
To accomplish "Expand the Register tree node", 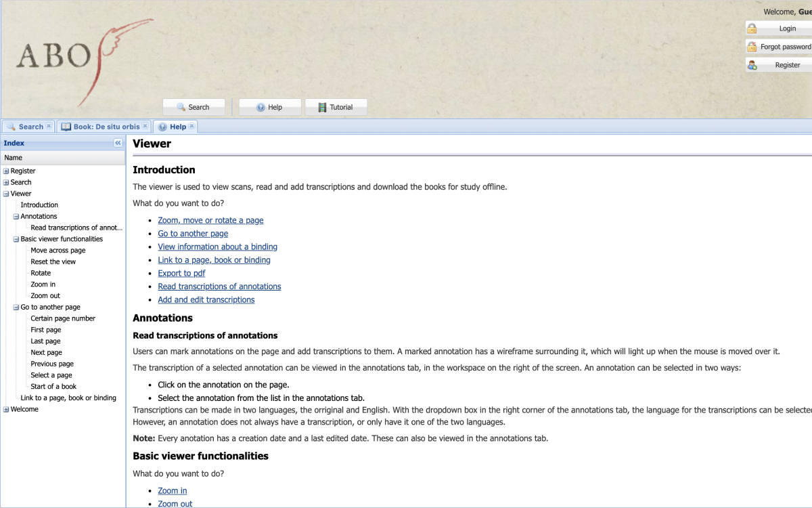I will 6,171.
